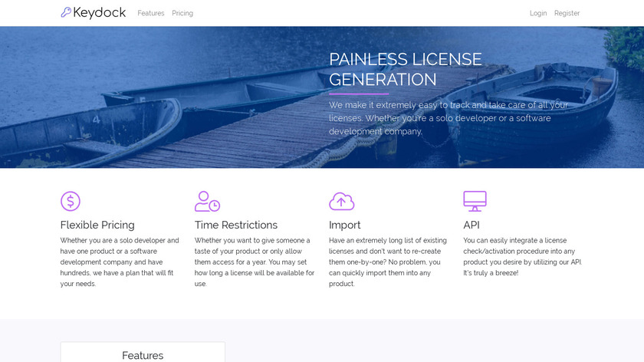Click the cloud upload Import icon
644x362 pixels.
[x=342, y=202]
